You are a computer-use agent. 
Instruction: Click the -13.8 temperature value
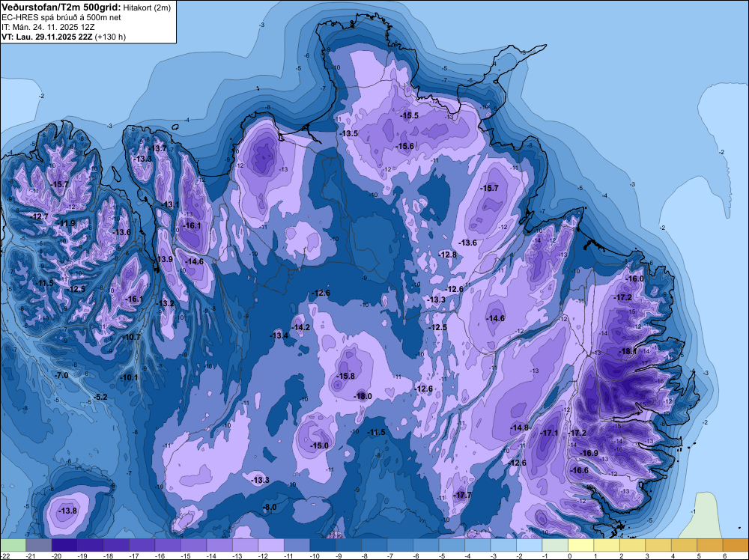pyautogui.click(x=67, y=511)
